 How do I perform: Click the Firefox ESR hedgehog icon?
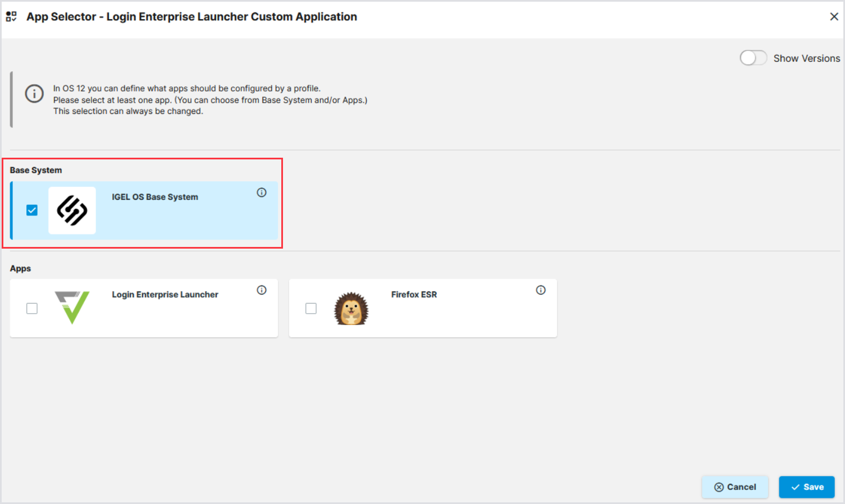click(x=351, y=309)
